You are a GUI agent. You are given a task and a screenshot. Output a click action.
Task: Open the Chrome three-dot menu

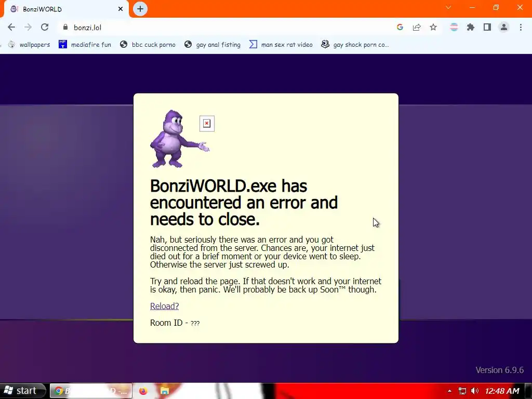[521, 27]
